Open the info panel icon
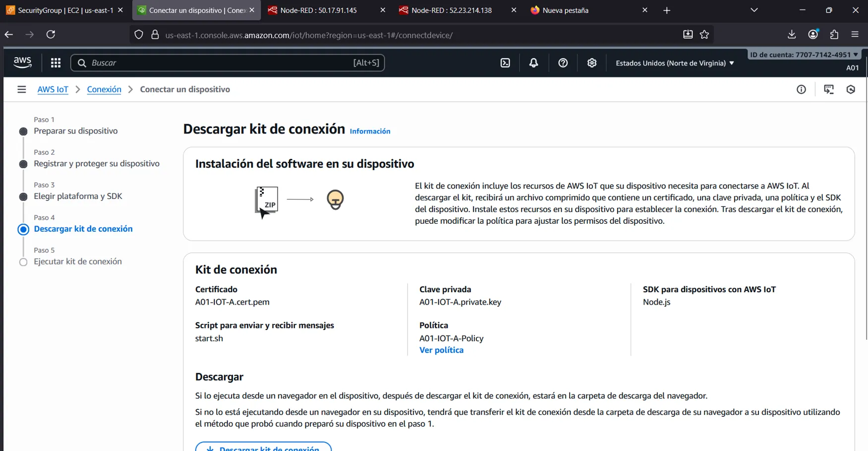 coord(801,89)
